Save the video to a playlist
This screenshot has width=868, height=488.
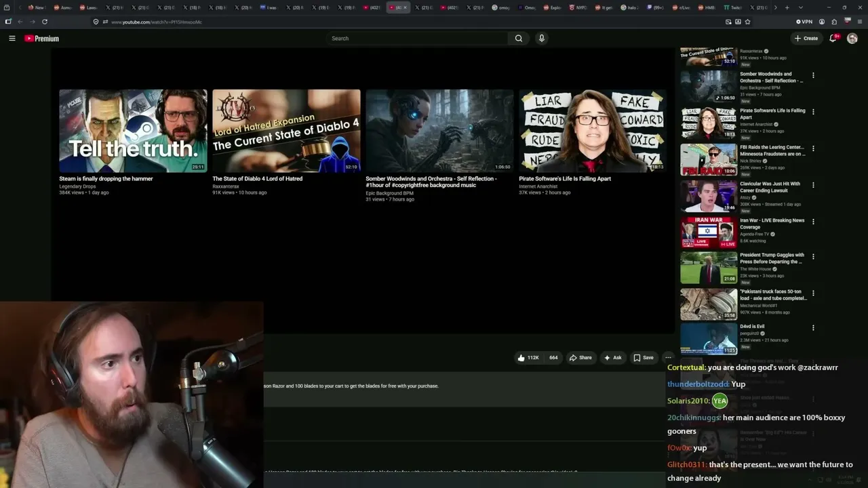click(644, 357)
